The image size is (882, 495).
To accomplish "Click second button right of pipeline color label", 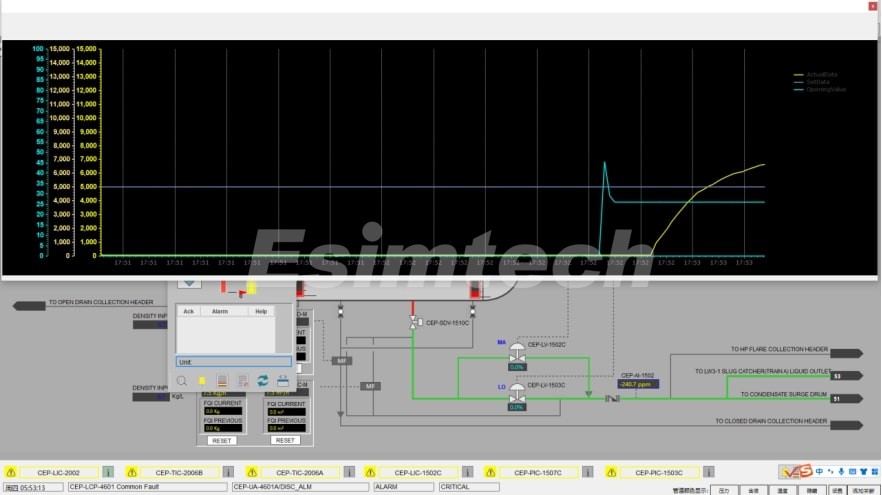I will (753, 490).
